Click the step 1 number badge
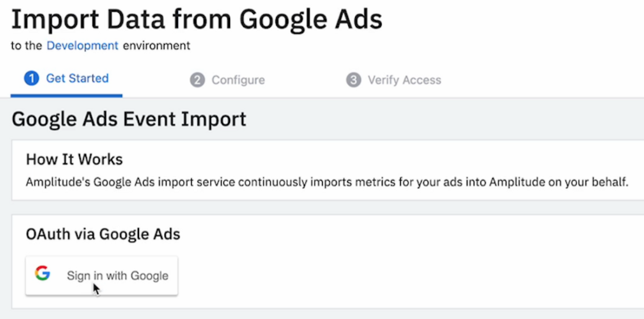The width and height of the screenshot is (644, 319). click(31, 78)
